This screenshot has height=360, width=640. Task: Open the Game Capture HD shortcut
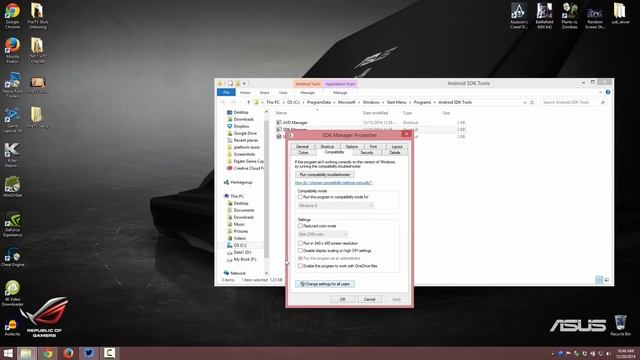click(x=12, y=120)
